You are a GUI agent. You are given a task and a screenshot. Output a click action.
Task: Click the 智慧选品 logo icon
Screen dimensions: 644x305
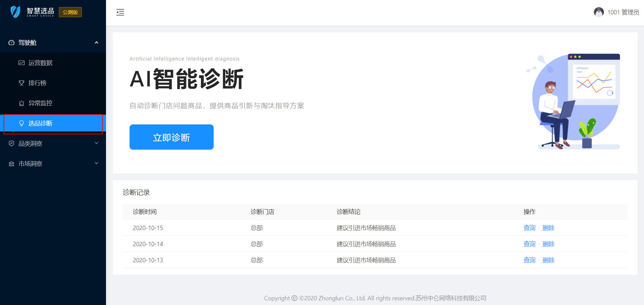tap(15, 12)
